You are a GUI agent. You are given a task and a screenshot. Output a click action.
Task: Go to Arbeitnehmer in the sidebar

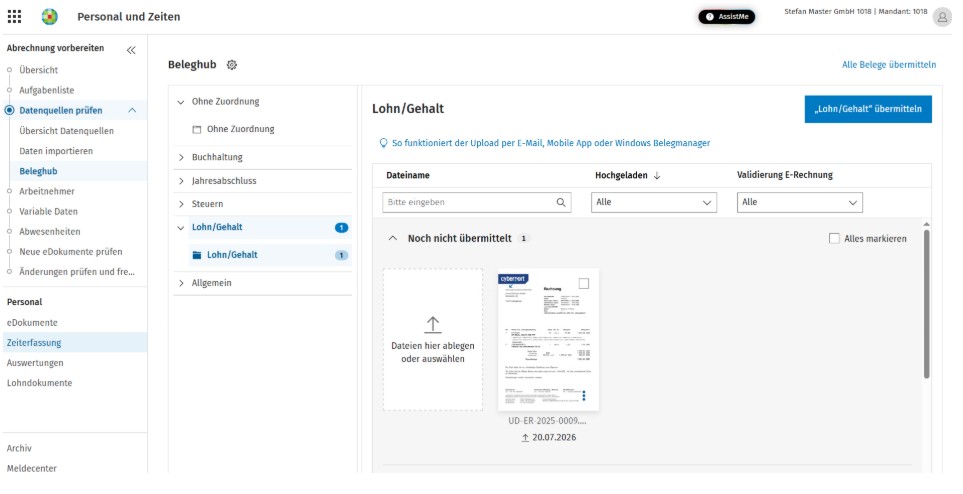(x=47, y=191)
